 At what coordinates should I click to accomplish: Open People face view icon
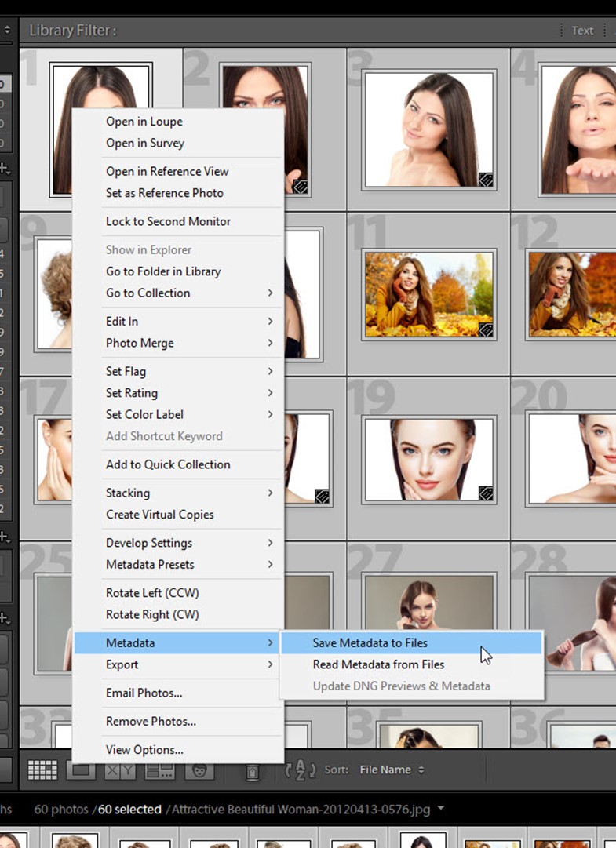tap(199, 770)
